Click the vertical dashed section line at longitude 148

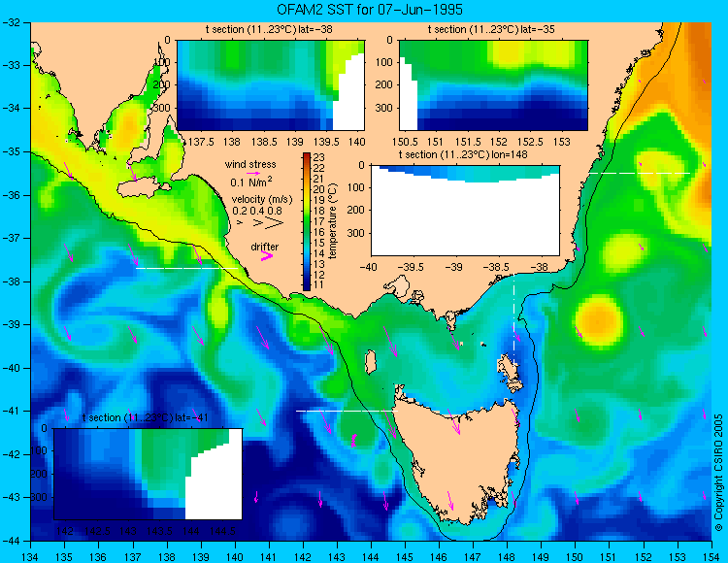pyautogui.click(x=513, y=320)
